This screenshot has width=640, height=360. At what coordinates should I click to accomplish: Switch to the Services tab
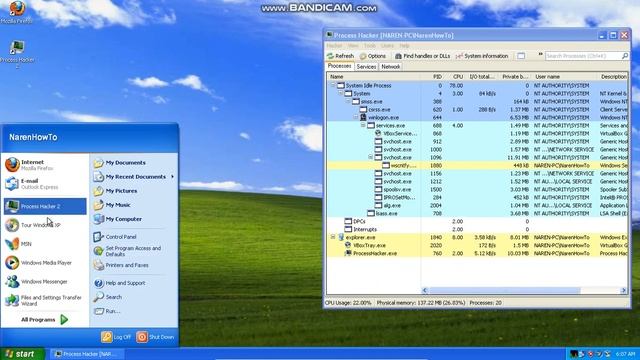tap(366, 67)
